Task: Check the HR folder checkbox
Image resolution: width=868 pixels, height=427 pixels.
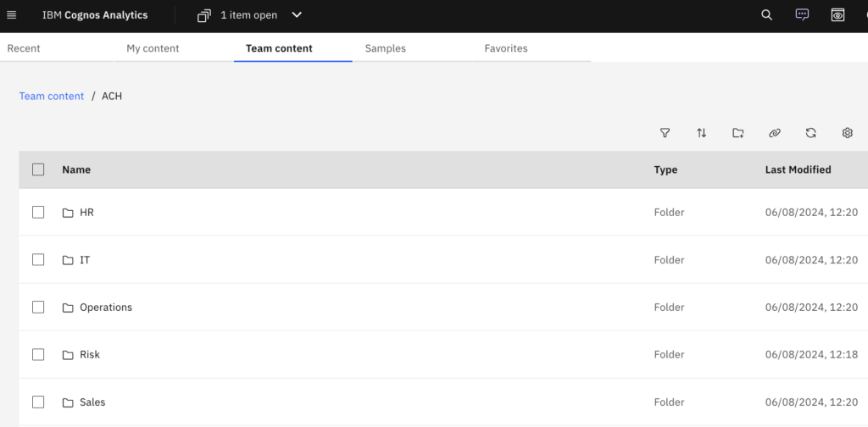Action: pos(38,213)
